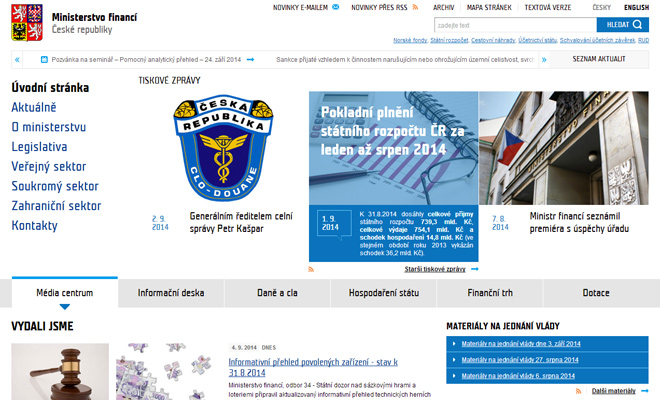Open Informativní přehled povolených zařízení article

[313, 368]
